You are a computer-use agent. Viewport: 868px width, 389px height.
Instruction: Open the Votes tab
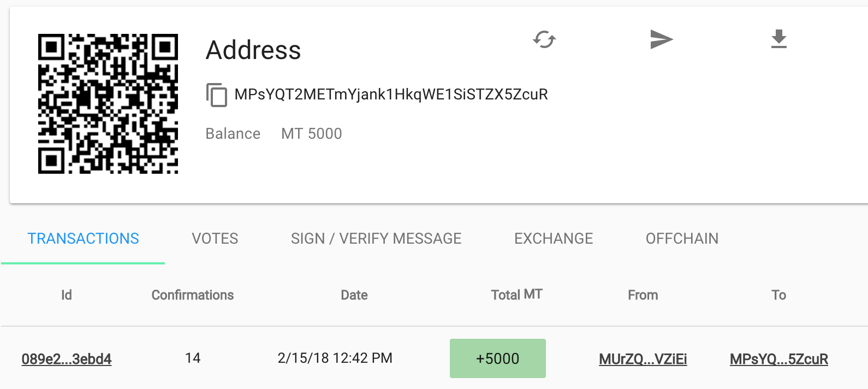pyautogui.click(x=215, y=239)
